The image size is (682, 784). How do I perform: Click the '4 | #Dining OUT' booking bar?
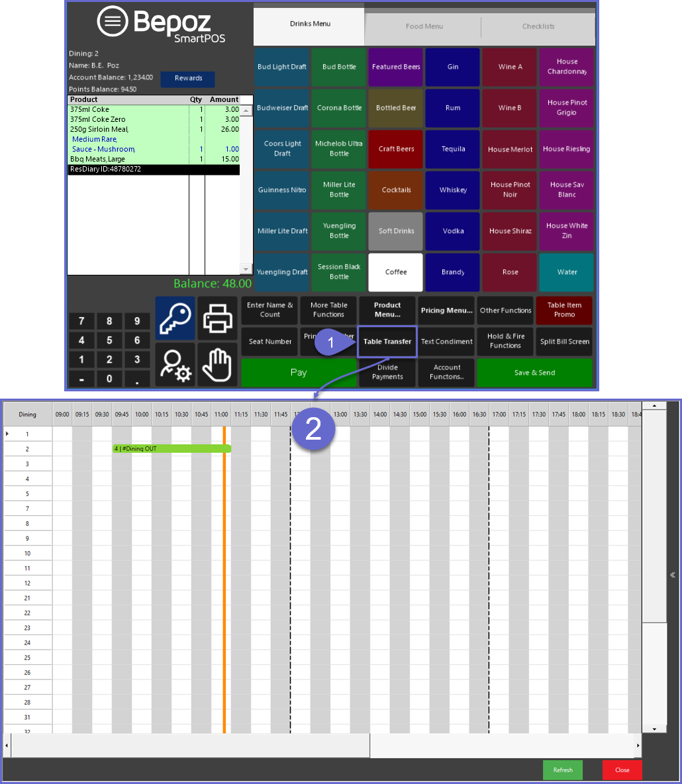click(x=171, y=449)
